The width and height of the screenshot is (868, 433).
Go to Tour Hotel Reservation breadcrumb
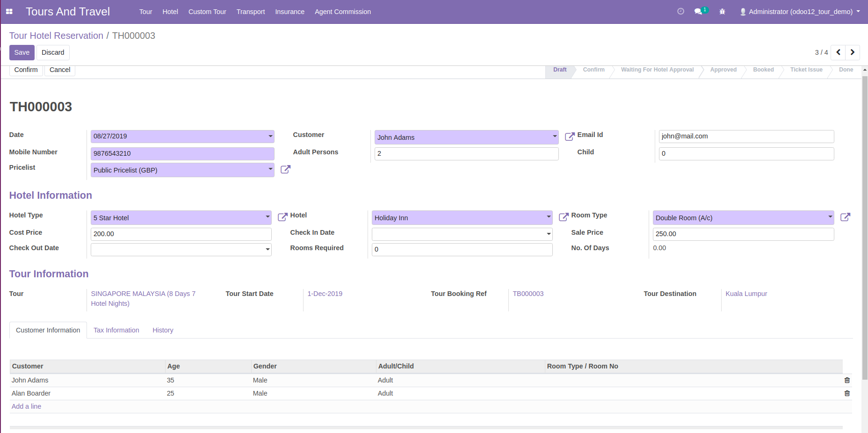tap(56, 36)
